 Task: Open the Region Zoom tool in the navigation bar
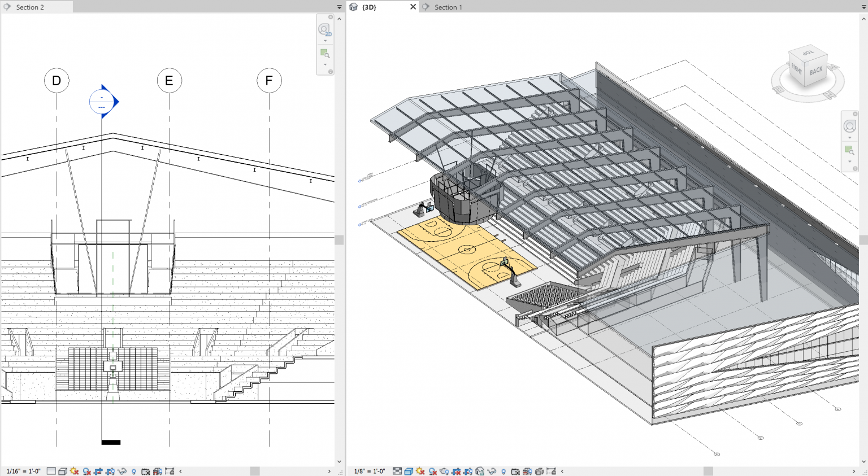[325, 54]
